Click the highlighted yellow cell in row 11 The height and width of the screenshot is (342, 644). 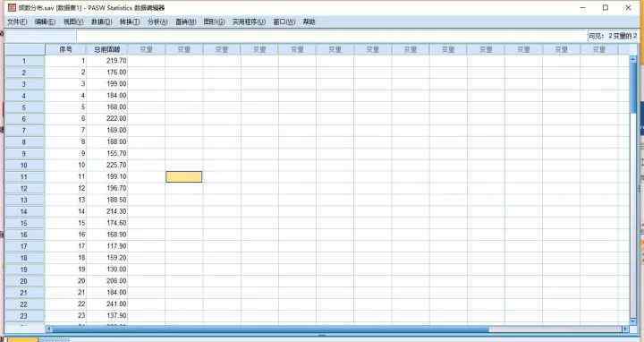[x=184, y=176]
